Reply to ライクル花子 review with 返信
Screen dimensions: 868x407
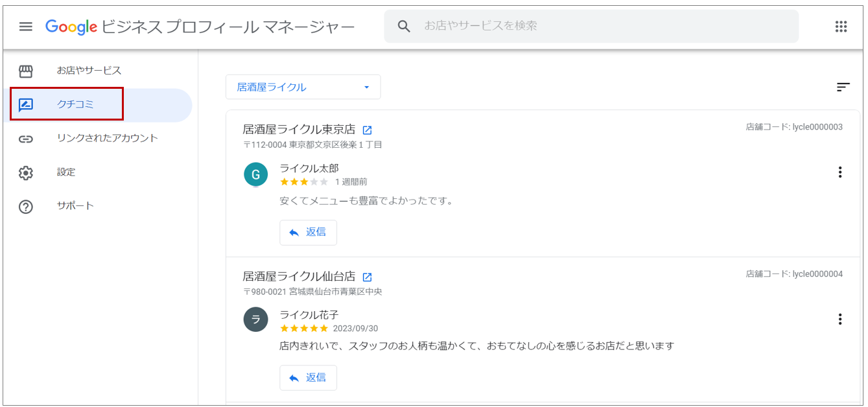pyautogui.click(x=308, y=378)
